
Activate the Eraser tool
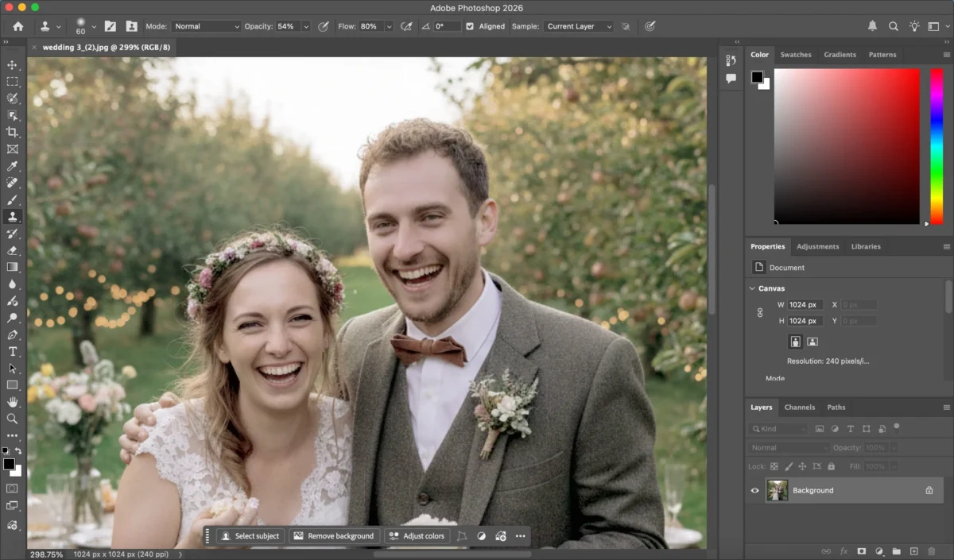12,250
